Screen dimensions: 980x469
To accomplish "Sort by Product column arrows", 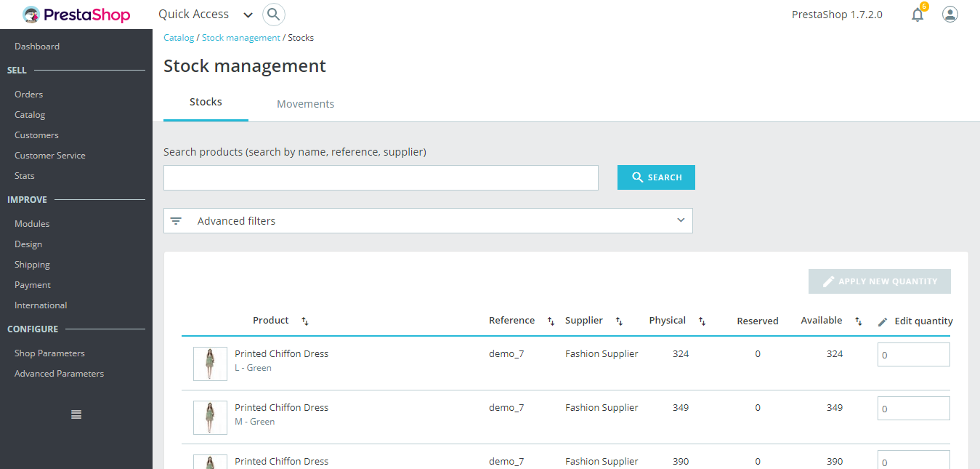I will (x=305, y=321).
